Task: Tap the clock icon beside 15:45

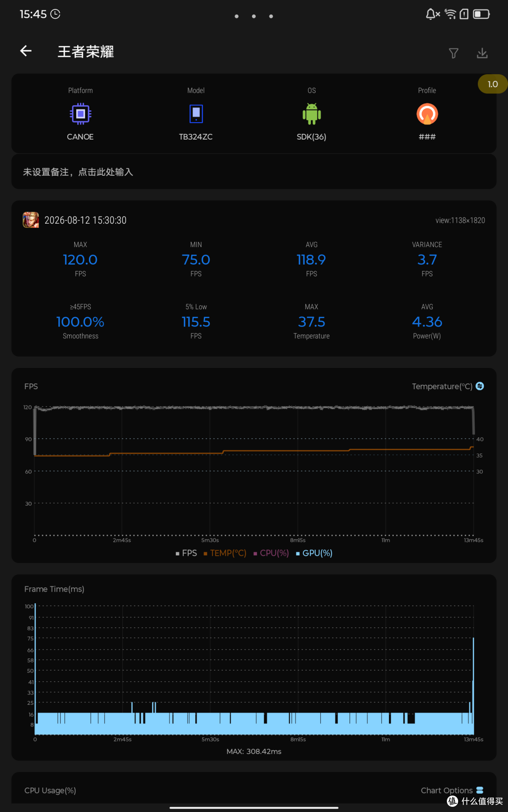Action: tap(56, 14)
